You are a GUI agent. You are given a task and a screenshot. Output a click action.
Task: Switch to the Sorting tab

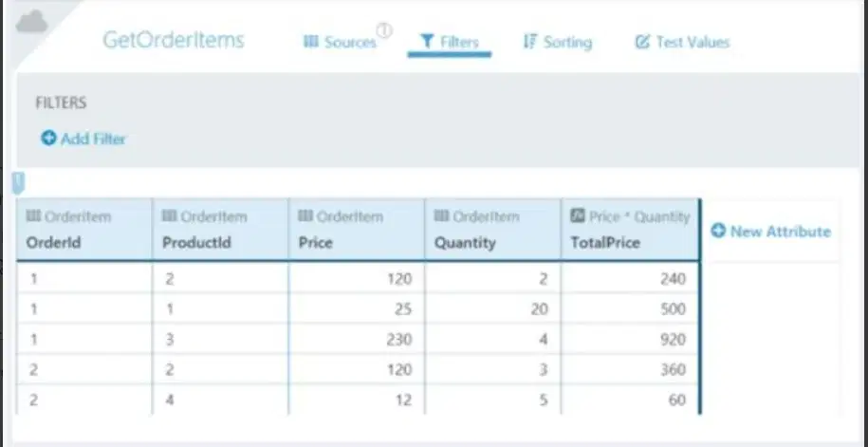click(x=558, y=42)
